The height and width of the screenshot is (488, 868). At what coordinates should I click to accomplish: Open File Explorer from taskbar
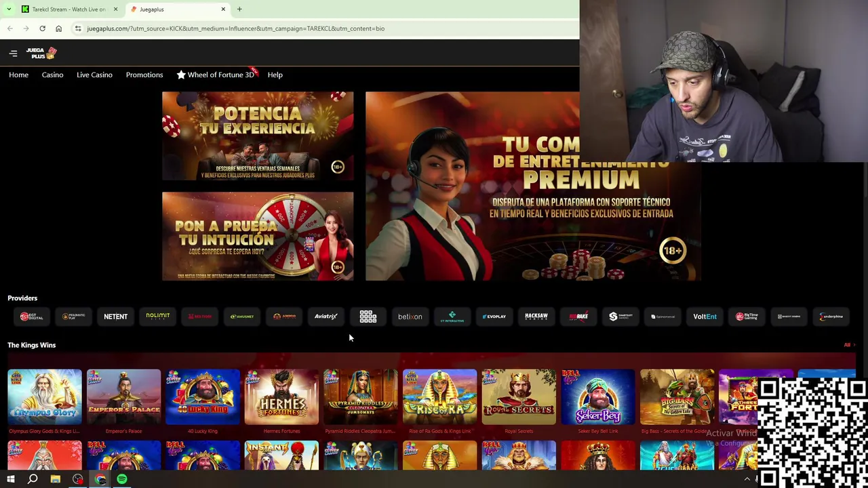pos(56,479)
